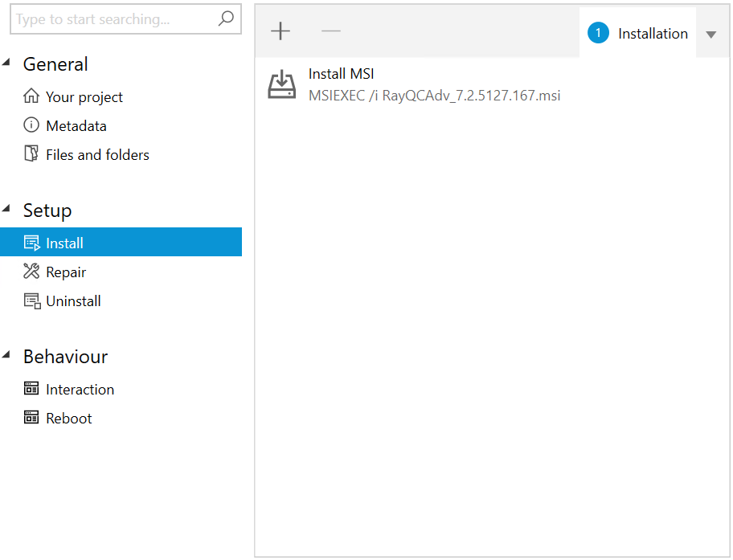733x560 pixels.
Task: Open Your project home icon
Action: 31,96
